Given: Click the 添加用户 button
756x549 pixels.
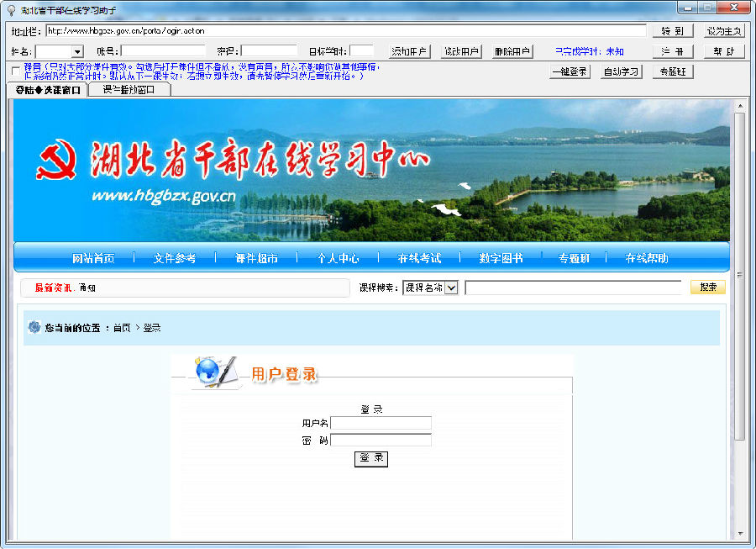Looking at the screenshot, I should coord(409,51).
